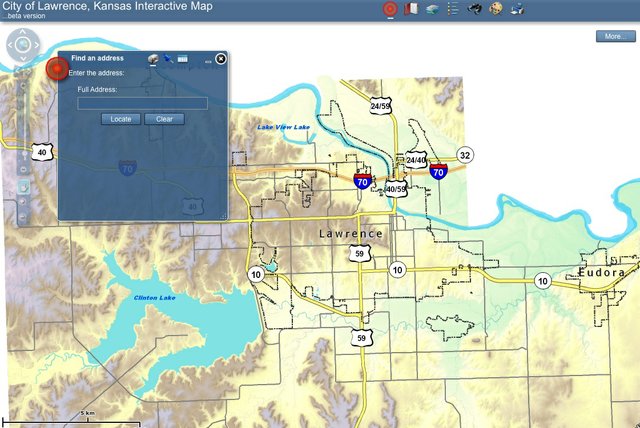
Task: Open the stacked map layers tool
Action: click(x=432, y=9)
